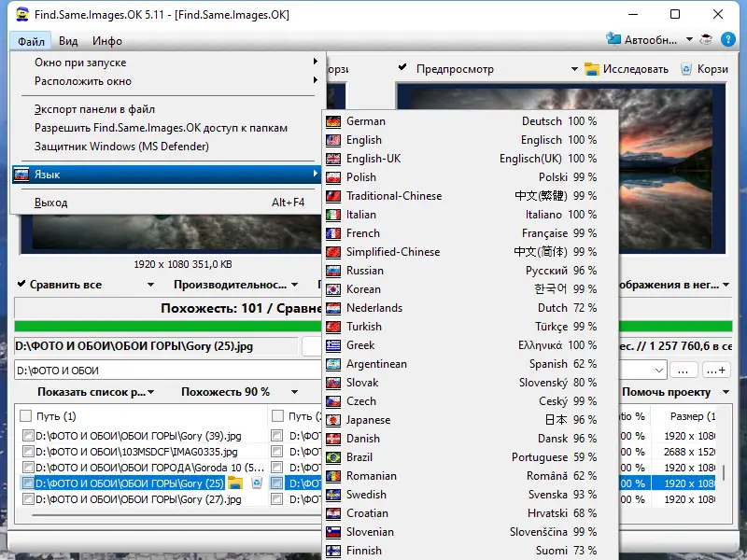Click the Greek flag icon
This screenshot has width=747, height=560.
[x=333, y=345]
